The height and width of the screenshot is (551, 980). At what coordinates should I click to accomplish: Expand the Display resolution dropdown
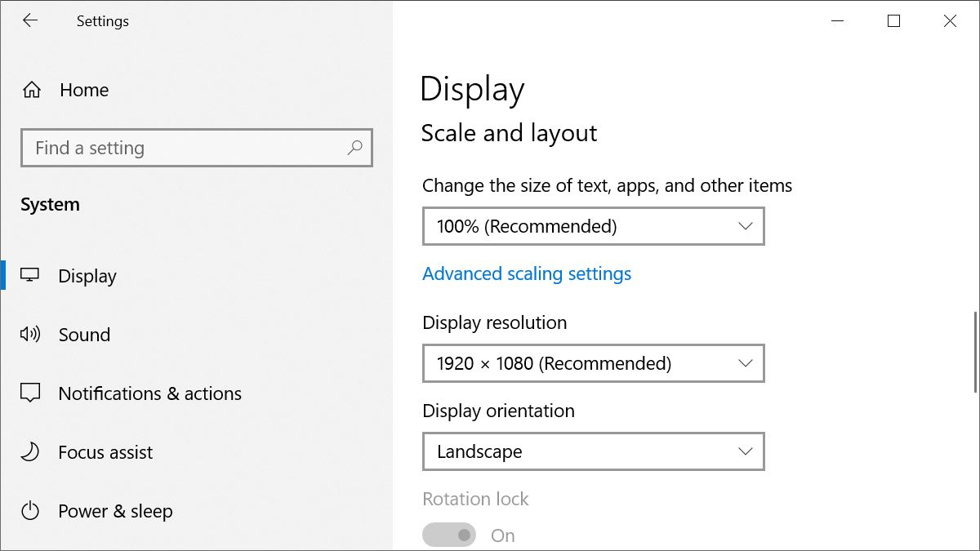(593, 363)
